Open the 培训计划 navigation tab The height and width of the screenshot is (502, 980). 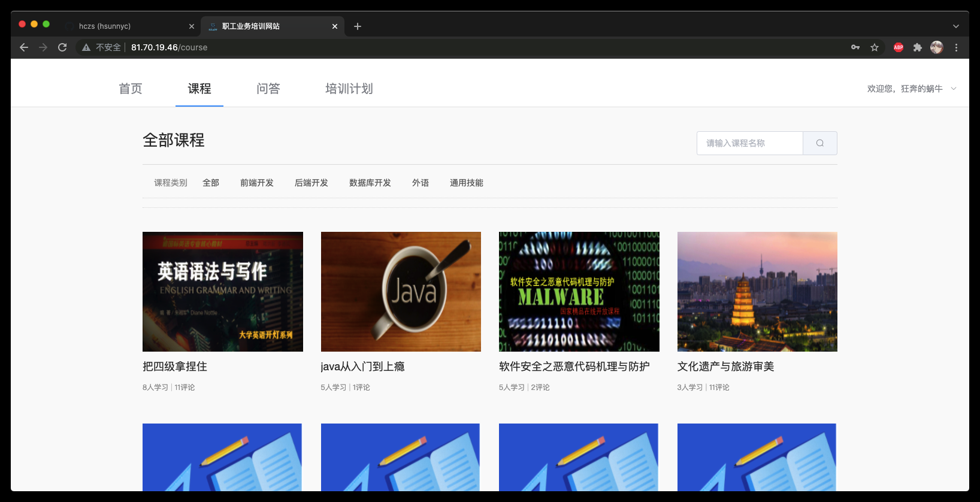tap(349, 89)
